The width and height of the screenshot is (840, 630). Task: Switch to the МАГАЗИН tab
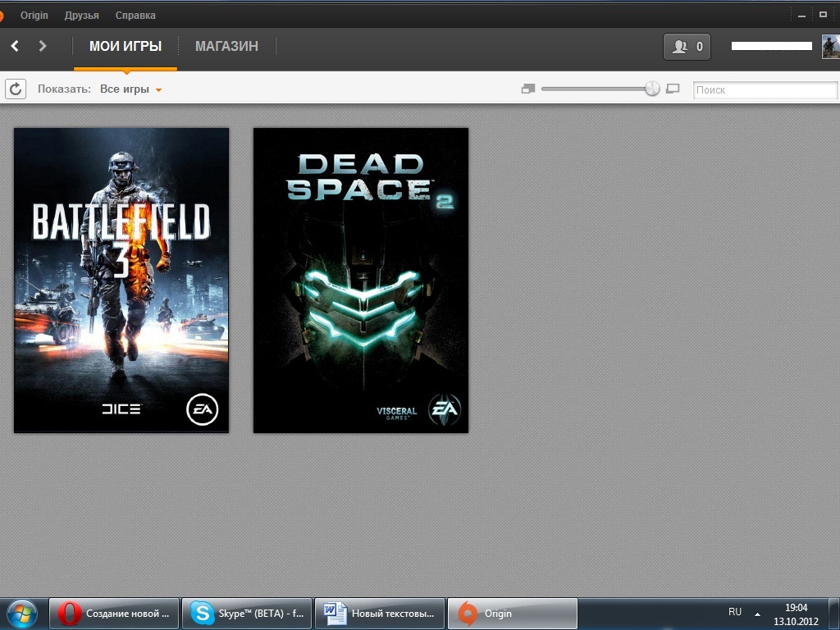(226, 46)
